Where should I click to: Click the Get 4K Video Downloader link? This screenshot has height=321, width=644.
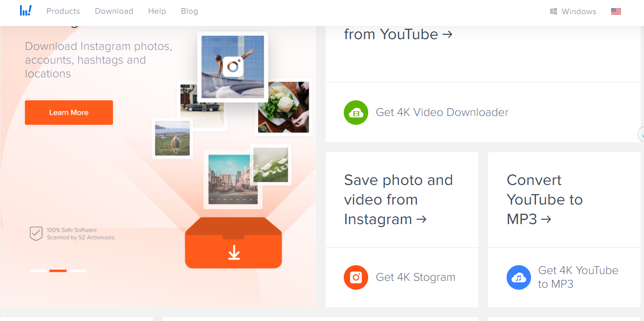click(442, 113)
